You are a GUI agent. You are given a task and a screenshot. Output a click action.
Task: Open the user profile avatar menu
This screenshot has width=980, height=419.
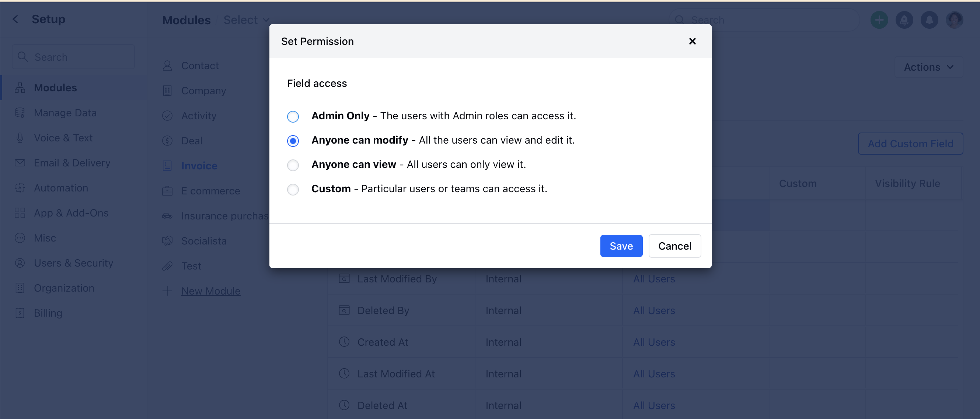tap(955, 20)
